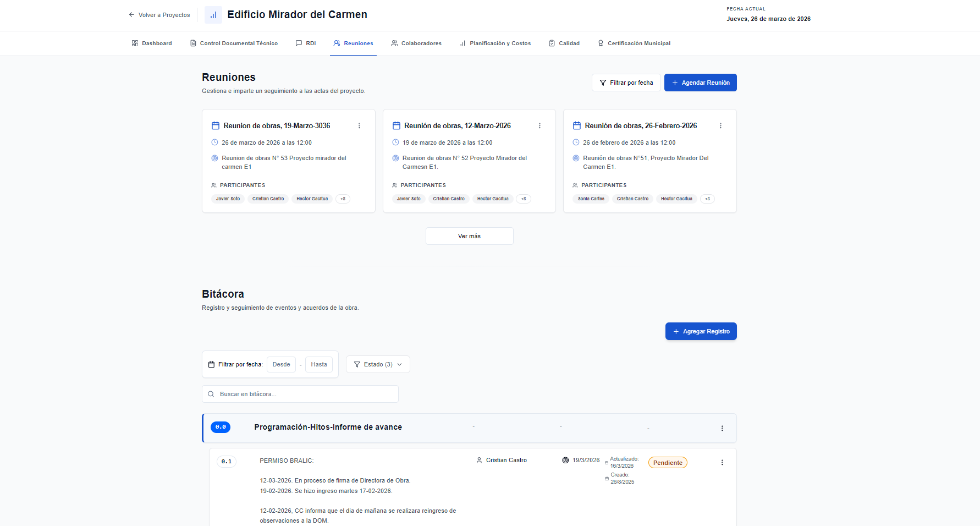
Task: Click calendar icon of 26-Febrero-2026 meeting
Action: coord(577,126)
